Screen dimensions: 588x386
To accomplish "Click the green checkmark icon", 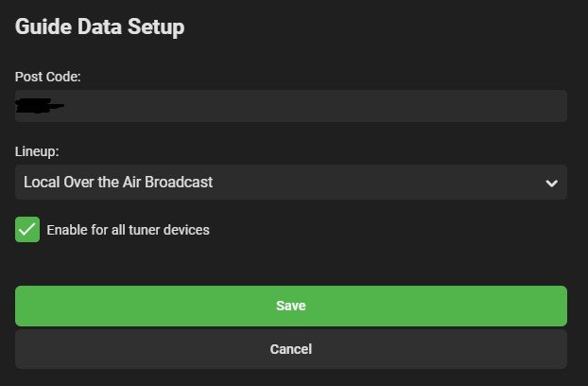I will pyautogui.click(x=27, y=229).
